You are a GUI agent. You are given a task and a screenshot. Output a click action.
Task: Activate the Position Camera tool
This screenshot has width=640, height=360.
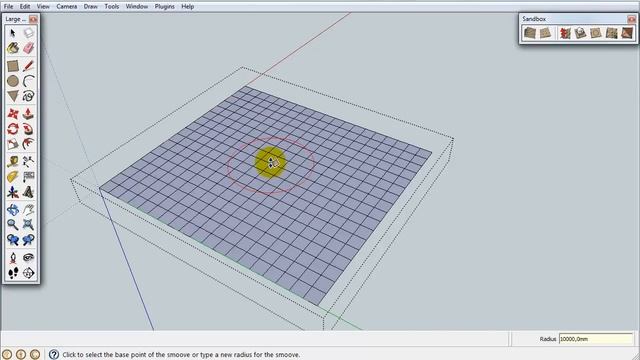[13, 258]
